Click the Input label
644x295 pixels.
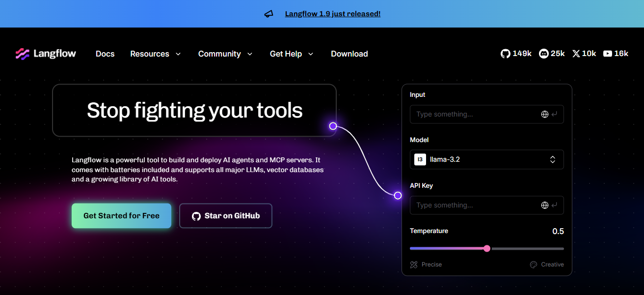[418, 94]
